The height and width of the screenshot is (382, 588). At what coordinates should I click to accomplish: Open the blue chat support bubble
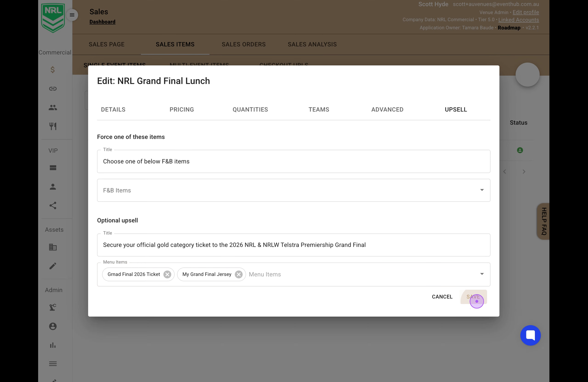click(x=530, y=335)
